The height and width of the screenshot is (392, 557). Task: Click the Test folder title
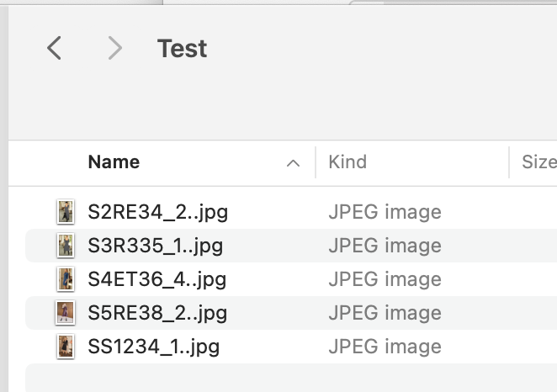click(182, 49)
